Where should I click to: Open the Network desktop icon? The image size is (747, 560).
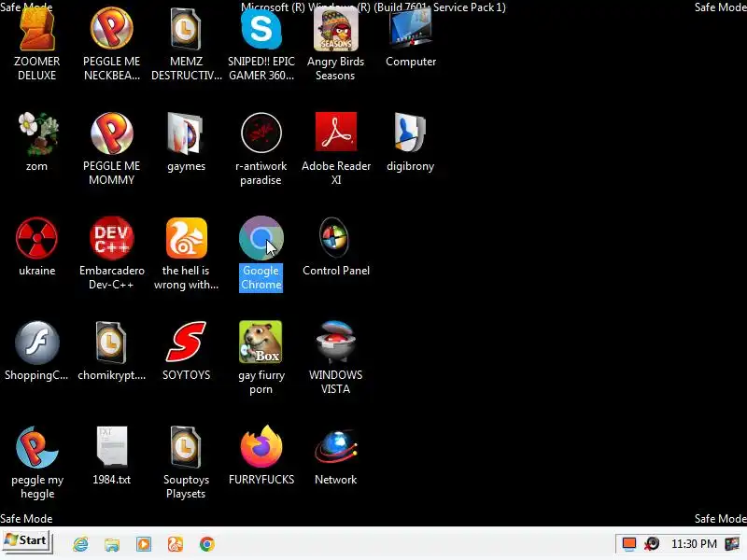(x=336, y=448)
